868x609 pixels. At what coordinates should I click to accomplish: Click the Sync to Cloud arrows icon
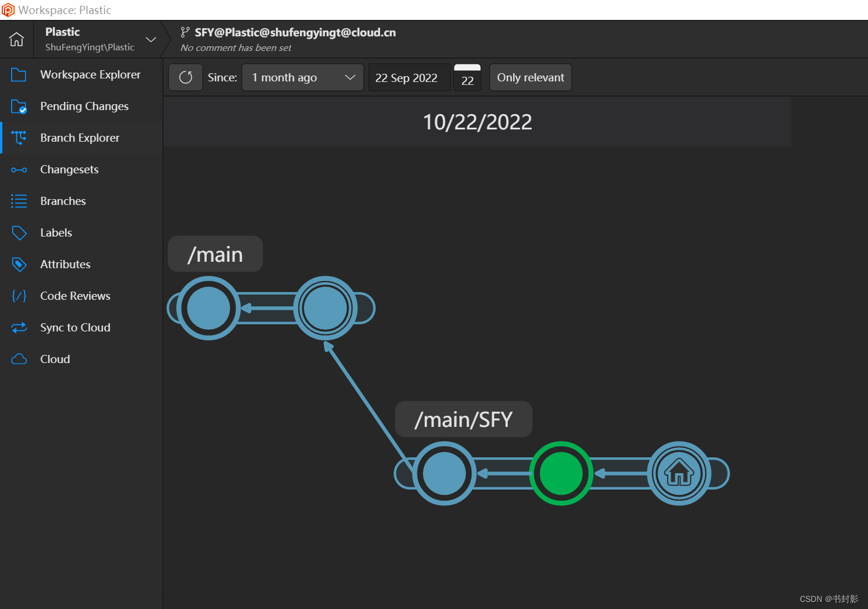tap(19, 327)
